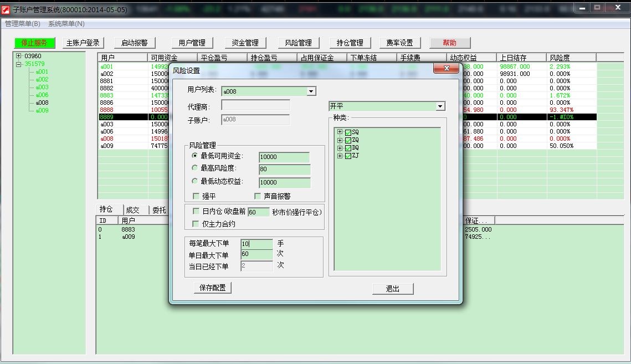Enable the 强平 checkbox
Viewport: 631px width, 364px height.
(196, 196)
